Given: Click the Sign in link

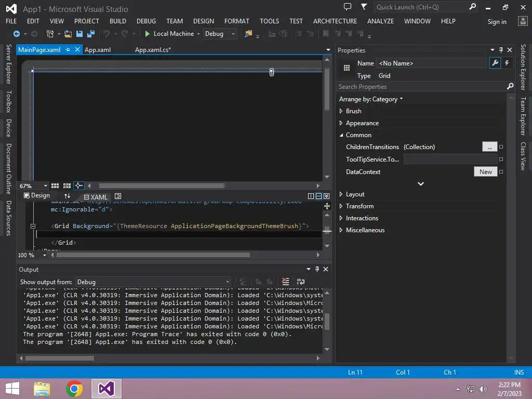Looking at the screenshot, I should [497, 22].
